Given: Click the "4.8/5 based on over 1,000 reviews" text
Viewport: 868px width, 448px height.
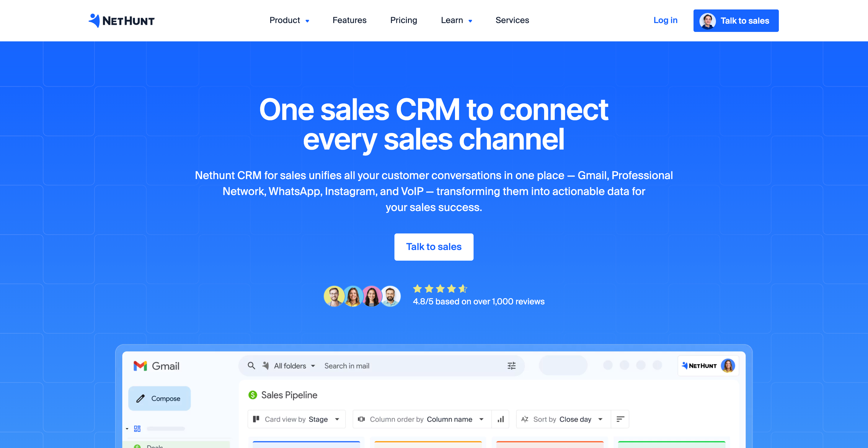Looking at the screenshot, I should (479, 301).
